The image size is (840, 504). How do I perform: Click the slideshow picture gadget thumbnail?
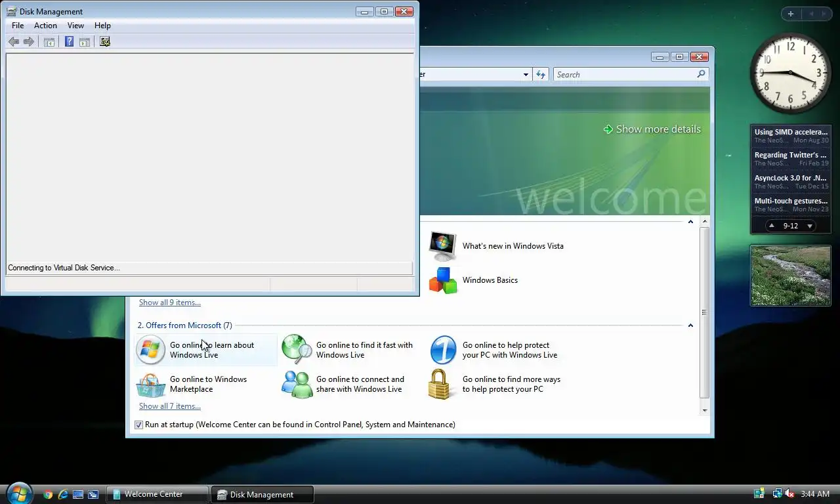pyautogui.click(x=791, y=276)
